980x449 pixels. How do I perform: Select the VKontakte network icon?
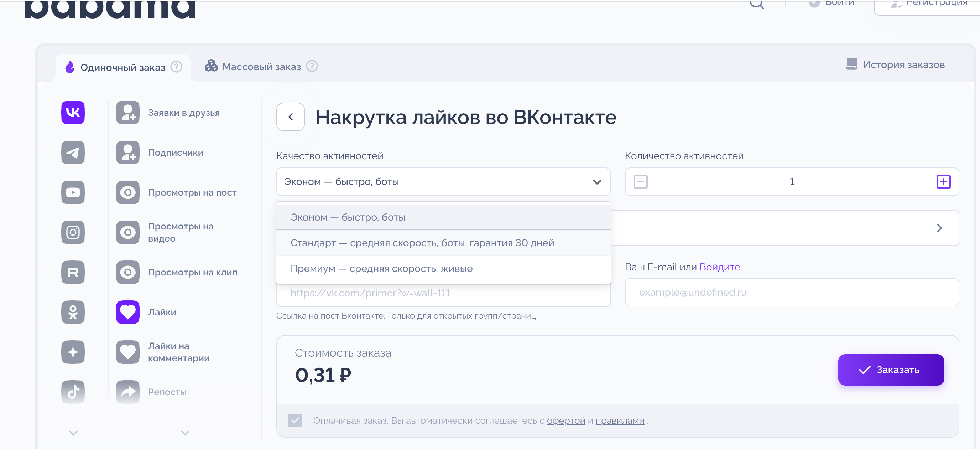tap(73, 113)
